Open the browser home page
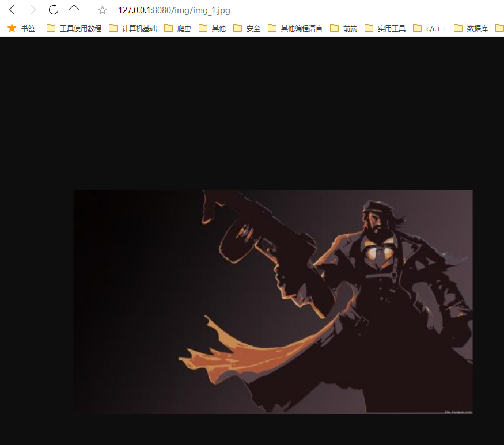This screenshot has width=504, height=445. [x=74, y=10]
